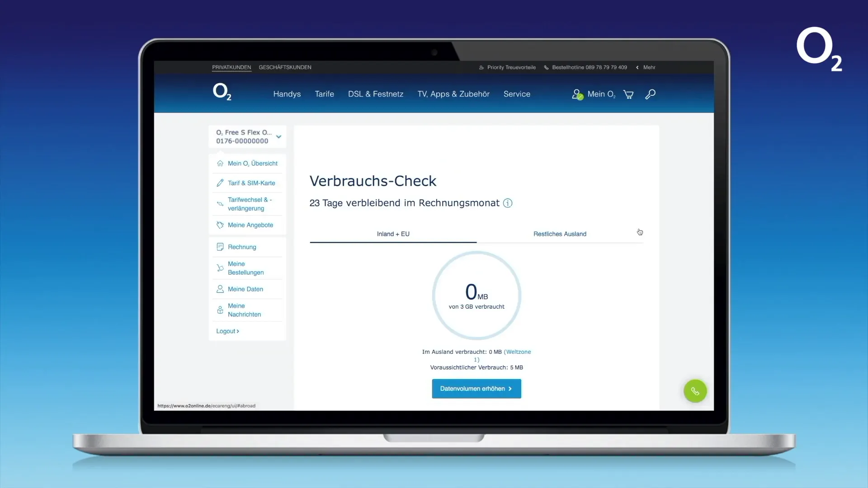The image size is (868, 488).
Task: Click the Datenvolumen erhöhen button
Action: tap(476, 389)
